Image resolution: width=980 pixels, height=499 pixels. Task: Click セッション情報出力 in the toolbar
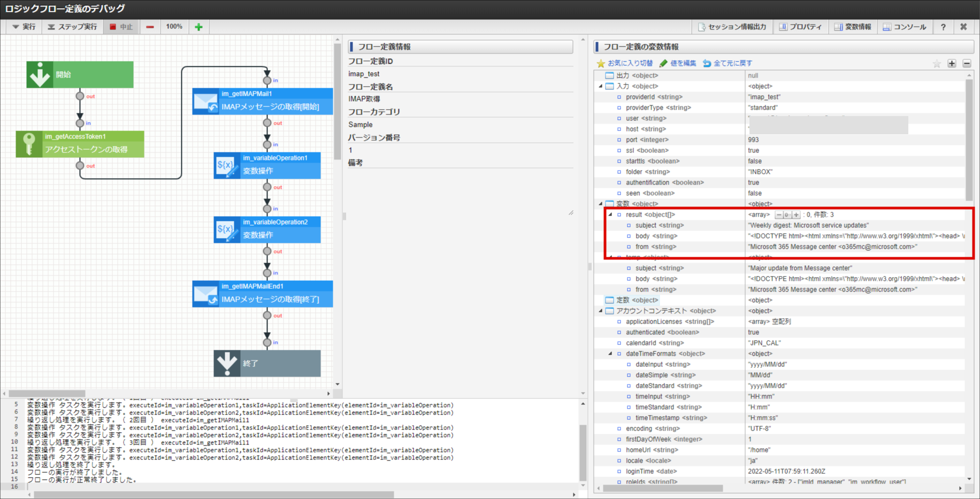[x=732, y=27]
